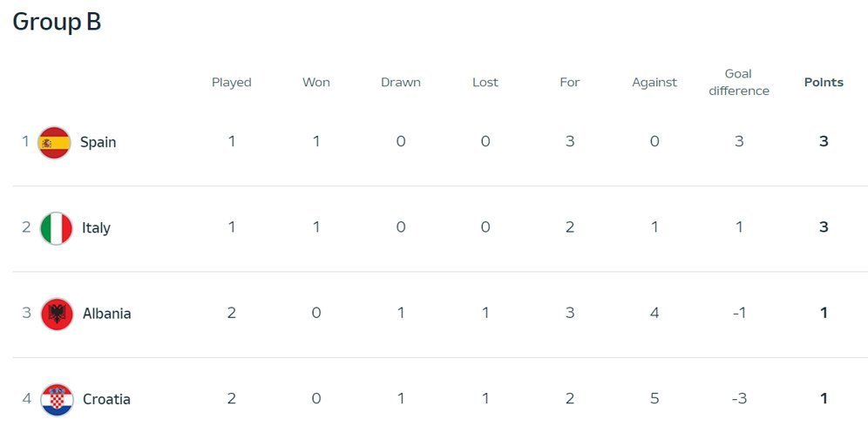868x440 pixels.
Task: Click the Played column header
Action: coord(231,83)
